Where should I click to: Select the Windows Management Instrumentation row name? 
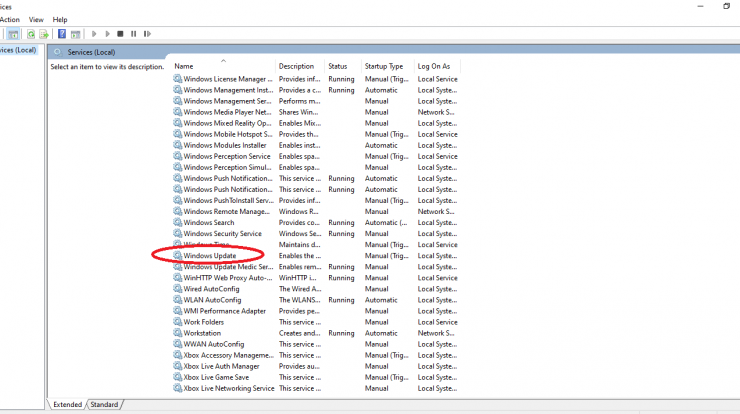point(228,90)
